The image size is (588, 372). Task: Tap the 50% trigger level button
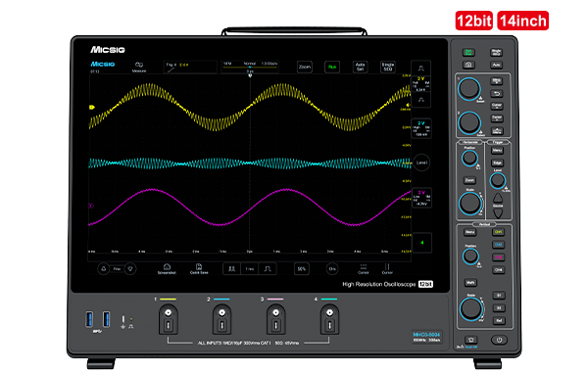(x=302, y=268)
